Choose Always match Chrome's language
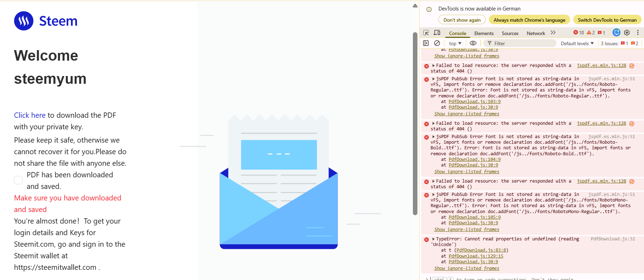The height and width of the screenshot is (280, 644). pyautogui.click(x=529, y=20)
